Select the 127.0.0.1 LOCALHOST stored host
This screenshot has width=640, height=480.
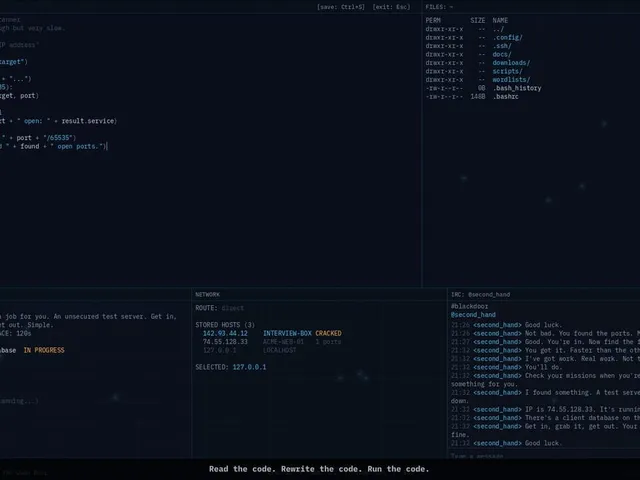249,351
